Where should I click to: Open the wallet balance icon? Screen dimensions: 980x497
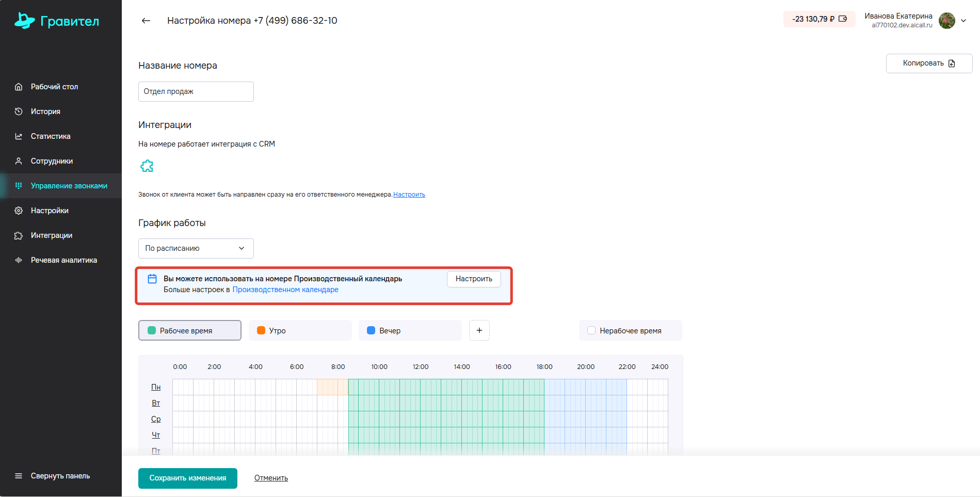843,19
